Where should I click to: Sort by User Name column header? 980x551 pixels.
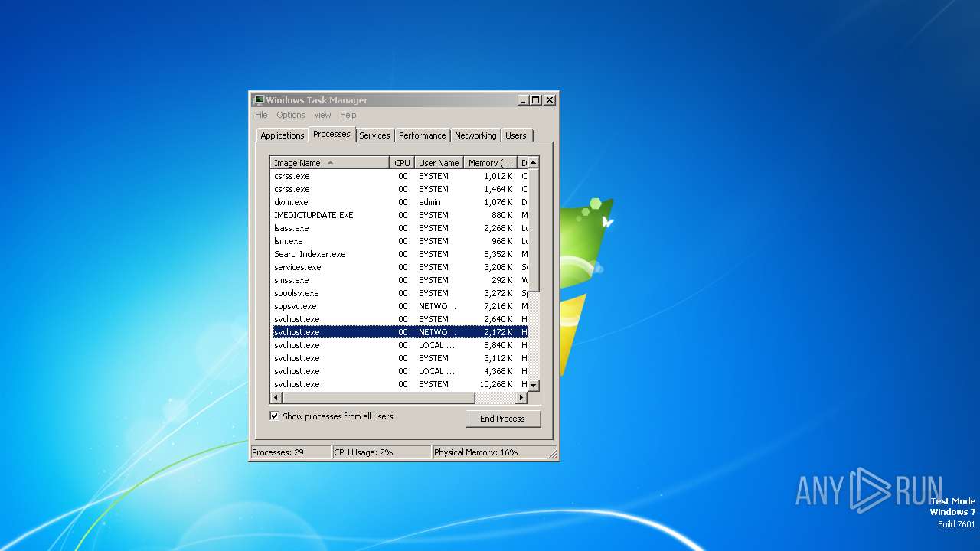coord(439,163)
